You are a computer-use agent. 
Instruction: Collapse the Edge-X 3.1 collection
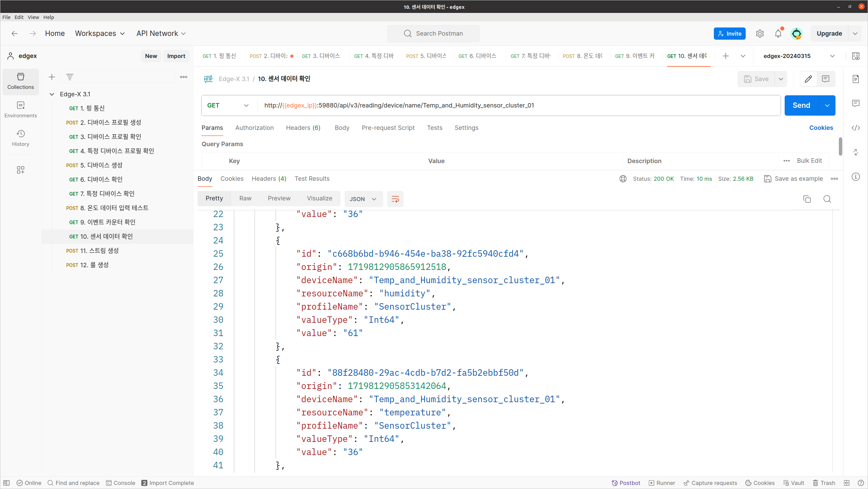pyautogui.click(x=52, y=94)
